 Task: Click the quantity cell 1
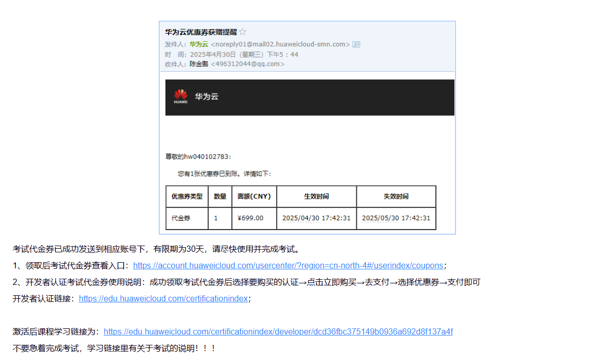point(220,218)
